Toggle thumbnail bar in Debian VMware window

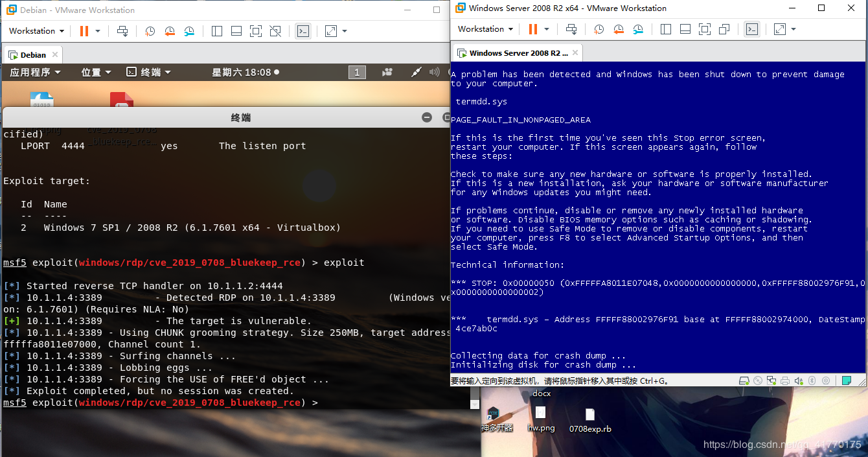tap(236, 30)
